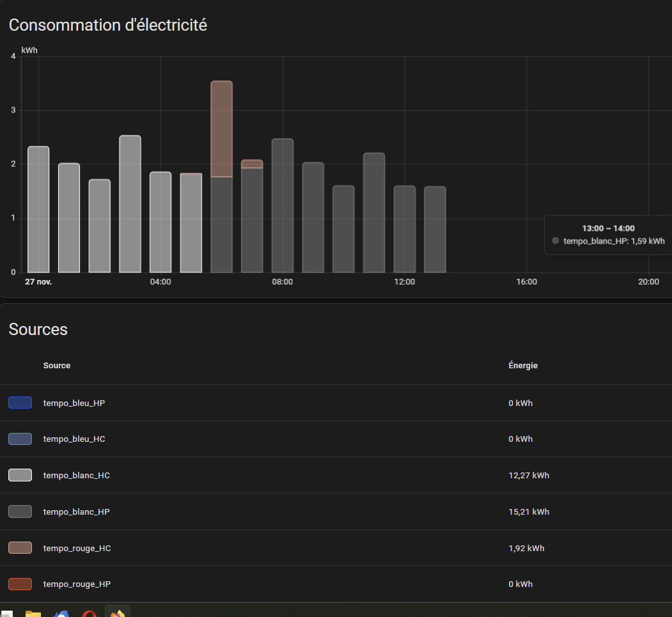The image size is (672, 617).
Task: Click the tempo_blanc_HP color swatch
Action: pyautogui.click(x=20, y=512)
